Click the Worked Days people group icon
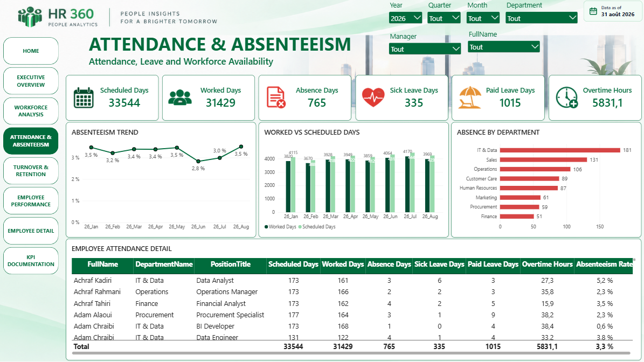 click(180, 98)
